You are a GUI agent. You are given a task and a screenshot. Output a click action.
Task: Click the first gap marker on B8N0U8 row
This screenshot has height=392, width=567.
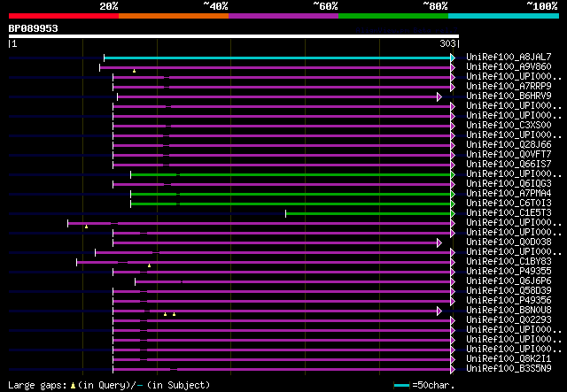165,314
